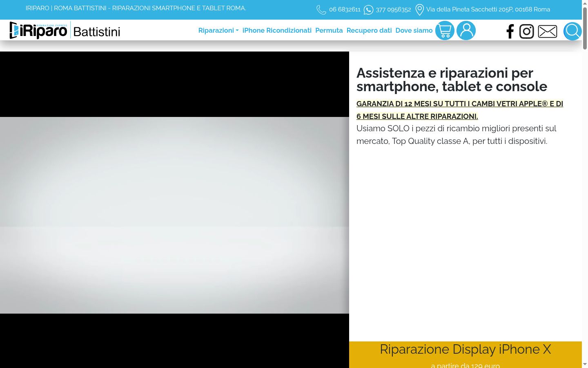Viewport: 588px width, 368px height.
Task: Expand the Riparazioni dropdown menu
Action: pyautogui.click(x=218, y=30)
